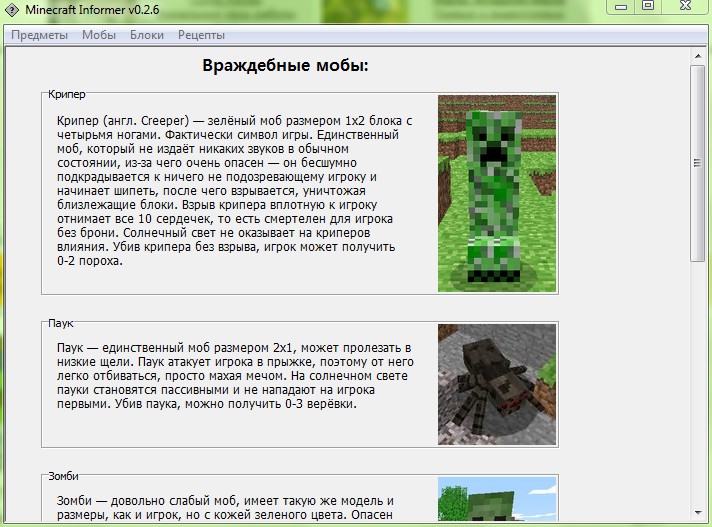Open the Предметы menu
The width and height of the screenshot is (712, 527).
40,35
